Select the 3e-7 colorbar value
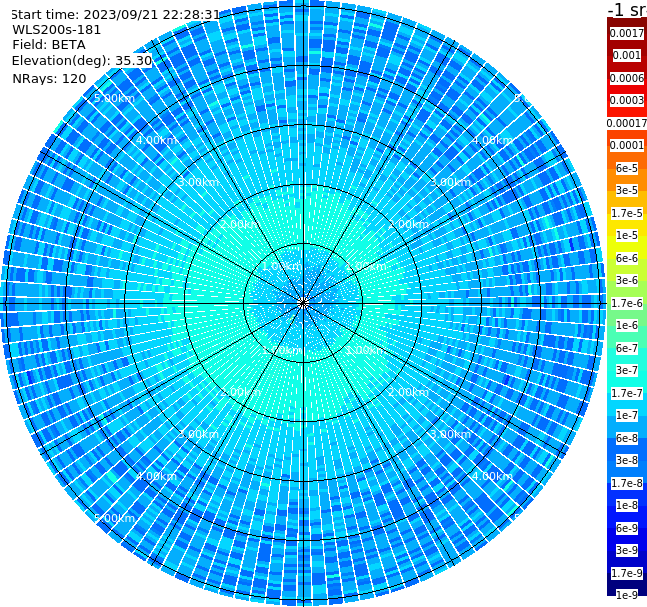The height and width of the screenshot is (607, 647). point(627,370)
